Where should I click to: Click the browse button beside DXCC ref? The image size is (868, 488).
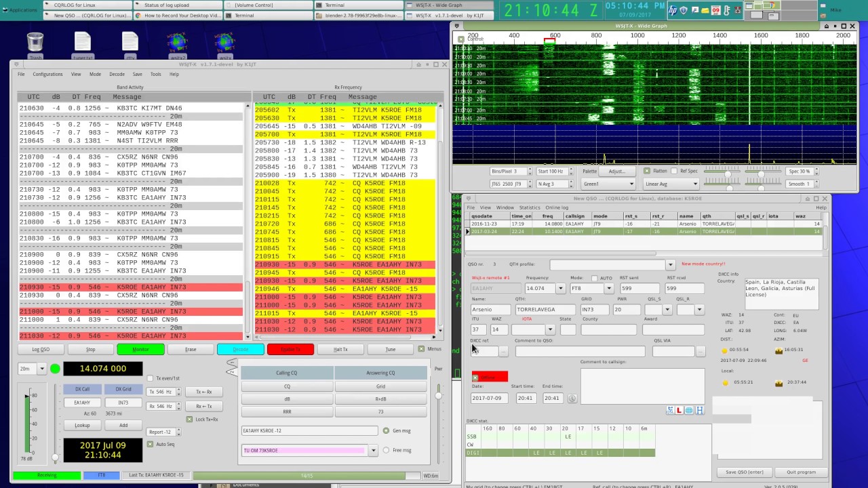click(503, 351)
